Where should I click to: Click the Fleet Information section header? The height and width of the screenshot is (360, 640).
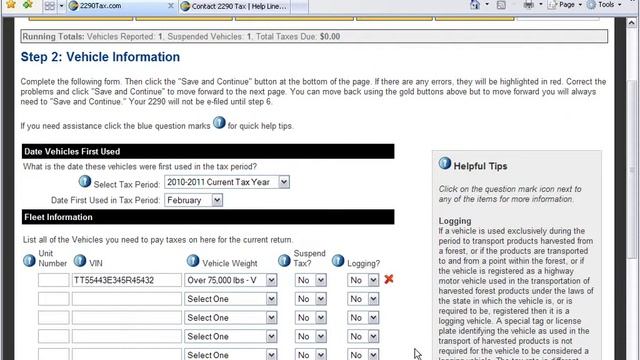click(208, 217)
